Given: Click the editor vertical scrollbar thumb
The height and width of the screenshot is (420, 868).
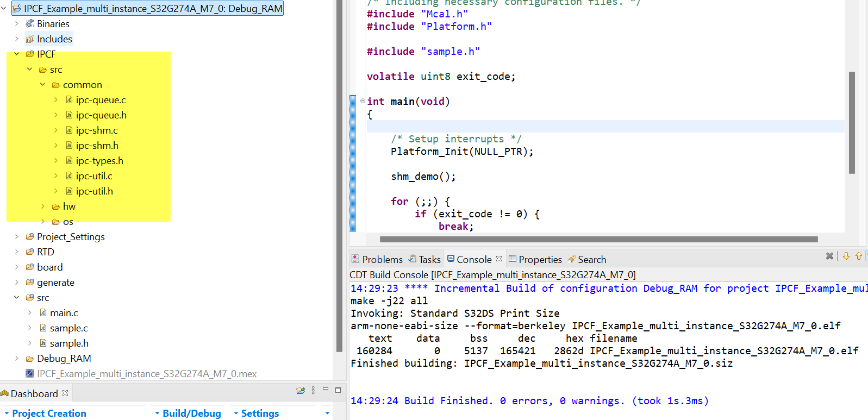Looking at the screenshot, I should tap(852, 123).
